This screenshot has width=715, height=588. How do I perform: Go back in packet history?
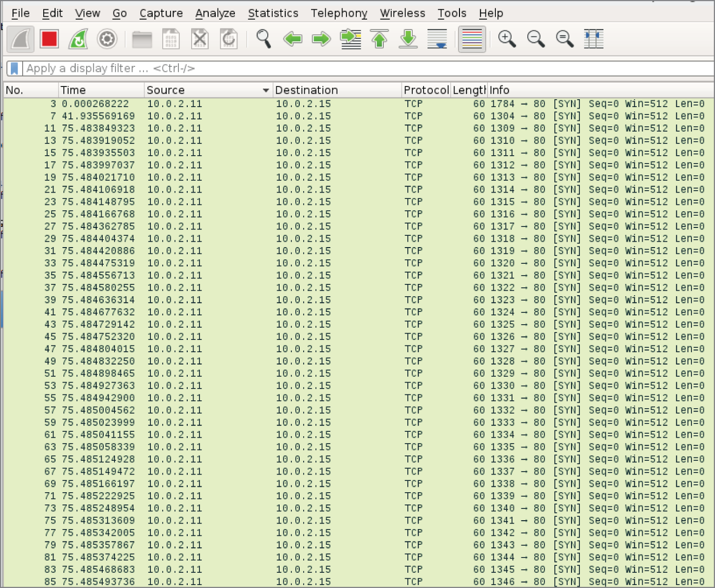coord(293,39)
